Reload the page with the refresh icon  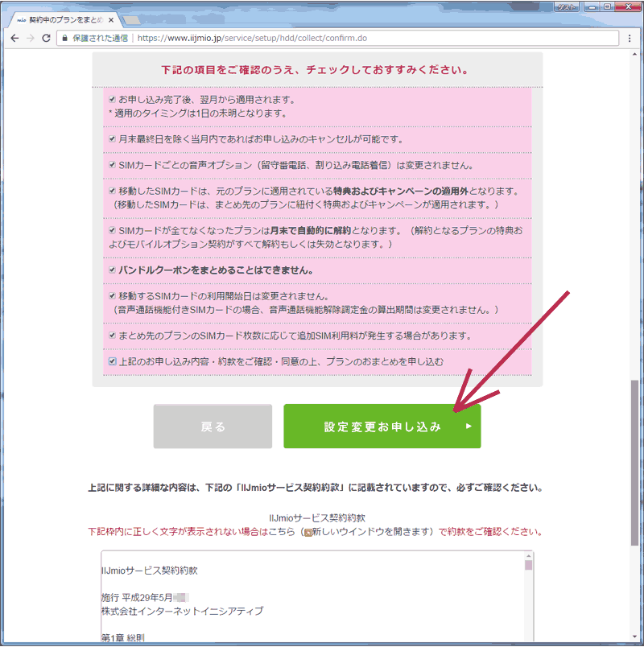pos(47,37)
